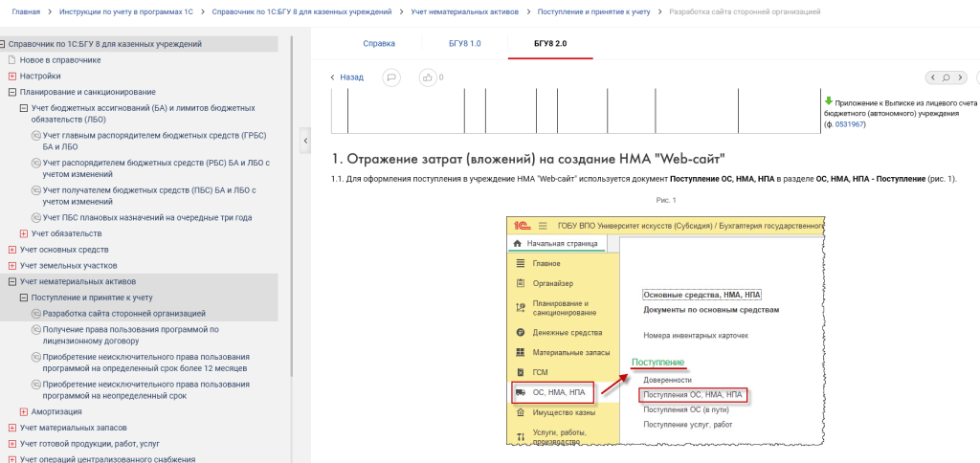Collapse the left sidebar panel arrow
The image size is (980, 463).
pyautogui.click(x=305, y=141)
